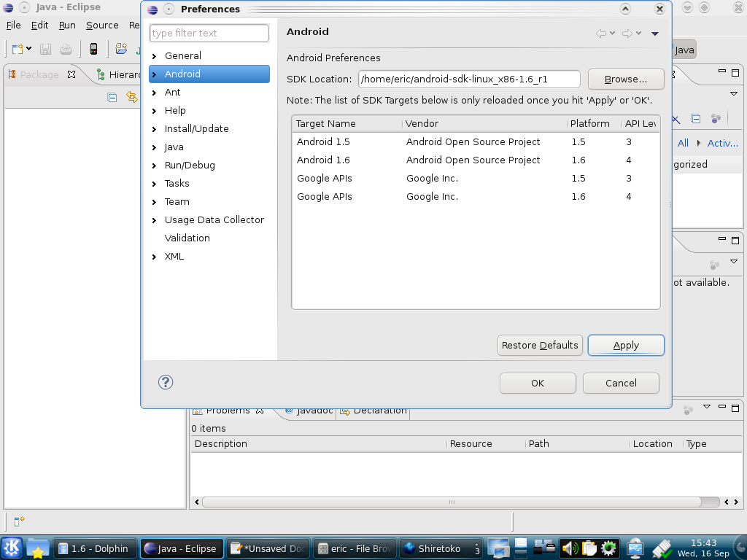
Task: Click the Package Explorer tab icon
Action: pos(12,74)
